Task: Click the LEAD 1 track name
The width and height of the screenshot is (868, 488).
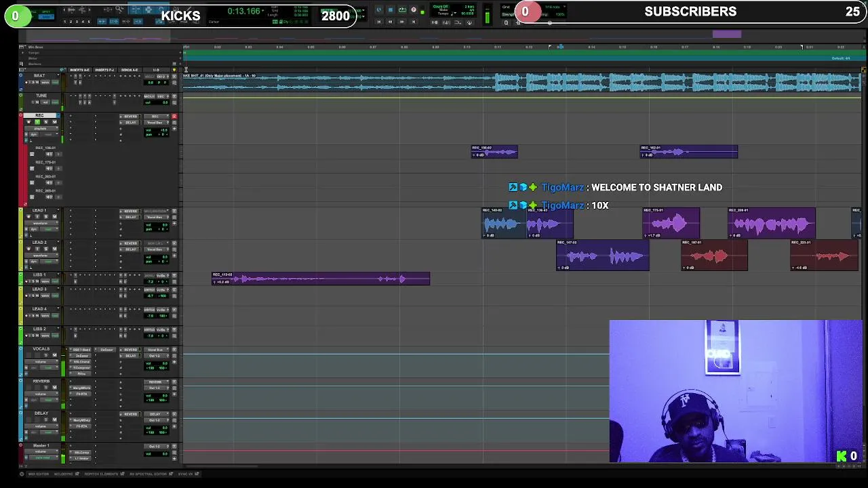Action: click(39, 210)
